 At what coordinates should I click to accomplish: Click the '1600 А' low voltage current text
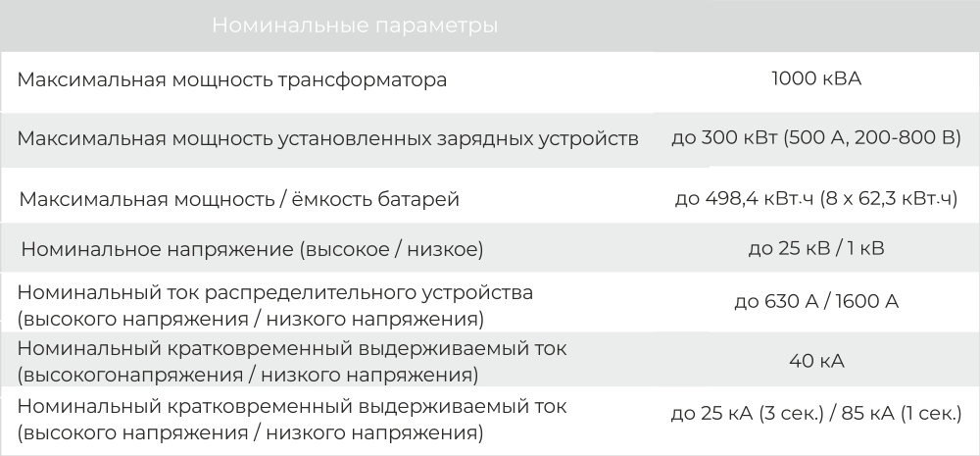[x=866, y=301]
